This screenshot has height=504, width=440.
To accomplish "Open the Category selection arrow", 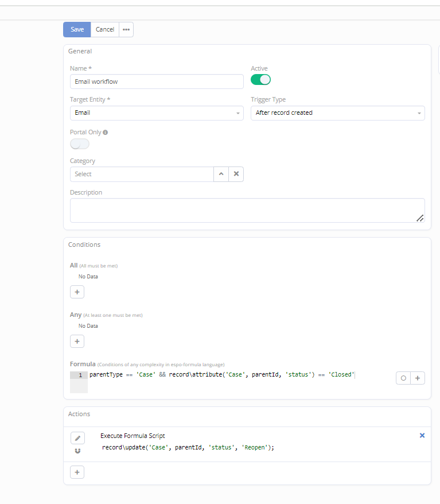I will [221, 174].
